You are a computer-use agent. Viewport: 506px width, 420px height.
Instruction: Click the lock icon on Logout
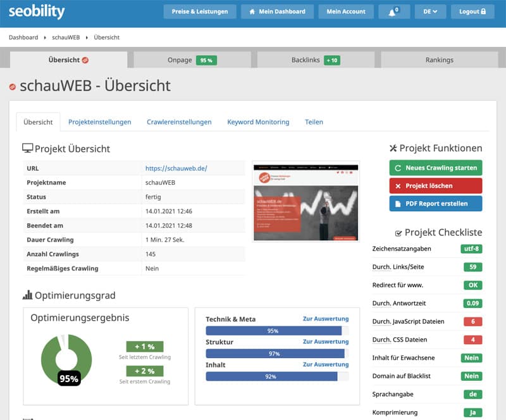[x=483, y=11]
